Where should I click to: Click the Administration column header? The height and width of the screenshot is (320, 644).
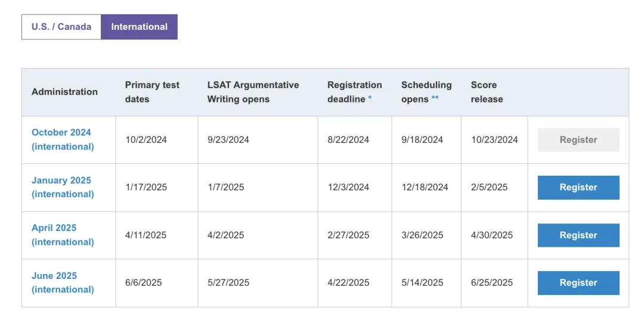click(64, 92)
